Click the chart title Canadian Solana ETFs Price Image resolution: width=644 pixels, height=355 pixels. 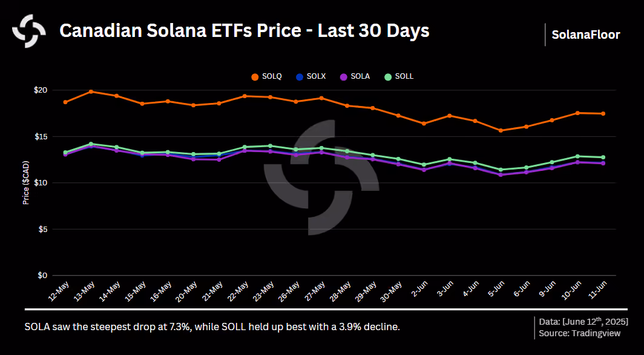coord(245,31)
